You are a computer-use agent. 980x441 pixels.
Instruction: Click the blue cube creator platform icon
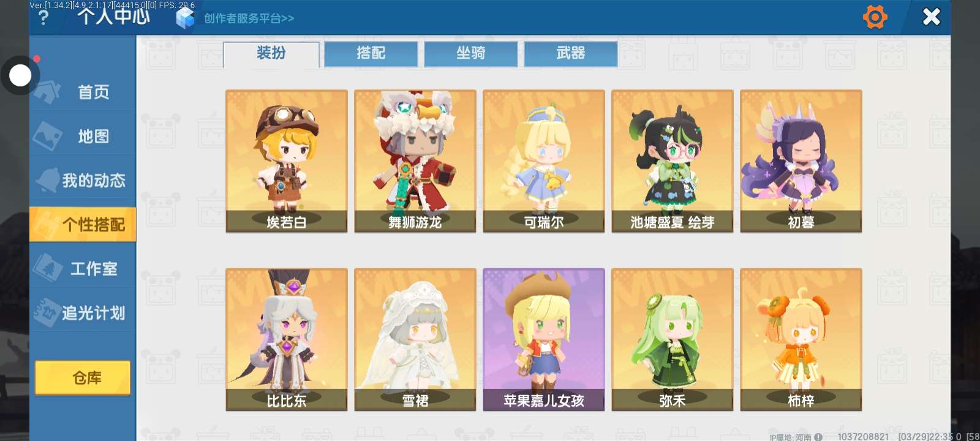185,18
